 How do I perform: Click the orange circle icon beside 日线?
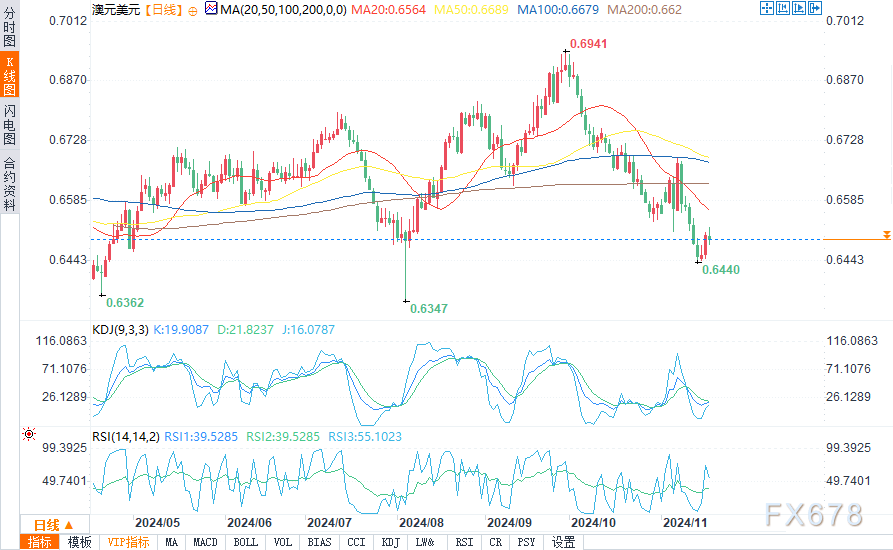click(192, 11)
